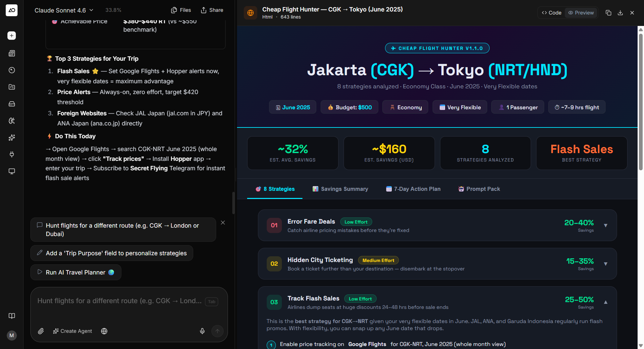Open the Savings Summary tab

click(x=340, y=189)
